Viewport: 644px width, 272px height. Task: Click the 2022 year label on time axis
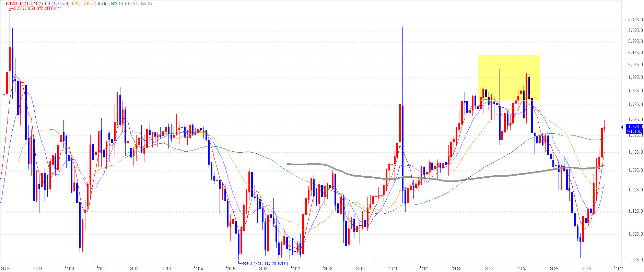click(x=457, y=269)
